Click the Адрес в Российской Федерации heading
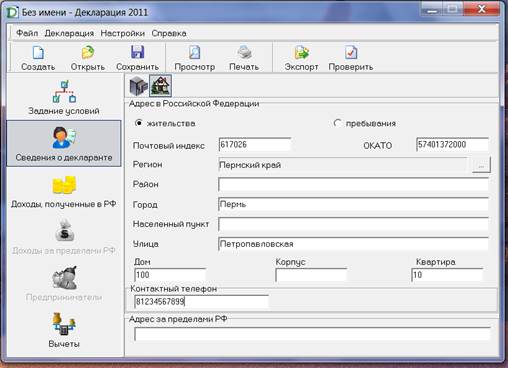 point(194,104)
